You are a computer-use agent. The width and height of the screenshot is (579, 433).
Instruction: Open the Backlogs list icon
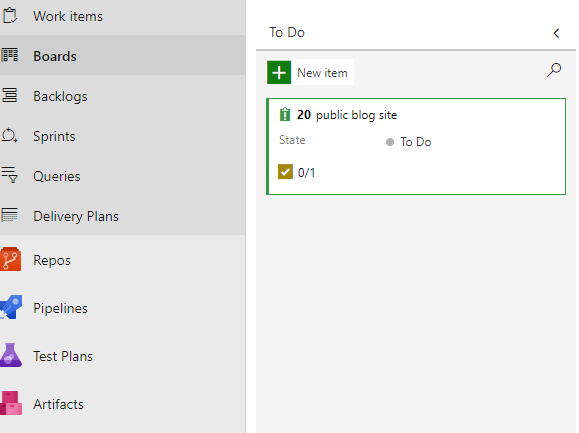click(x=10, y=95)
